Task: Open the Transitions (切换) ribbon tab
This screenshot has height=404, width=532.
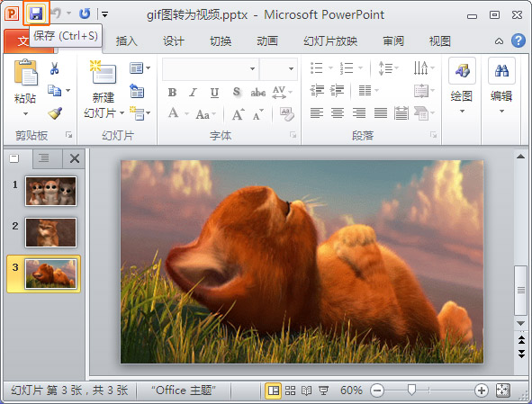Action: click(221, 41)
